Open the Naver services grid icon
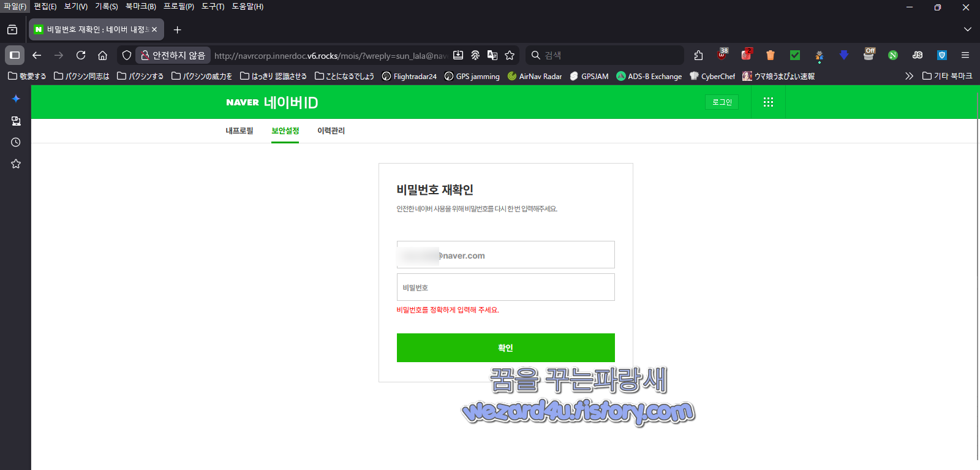 [x=768, y=102]
